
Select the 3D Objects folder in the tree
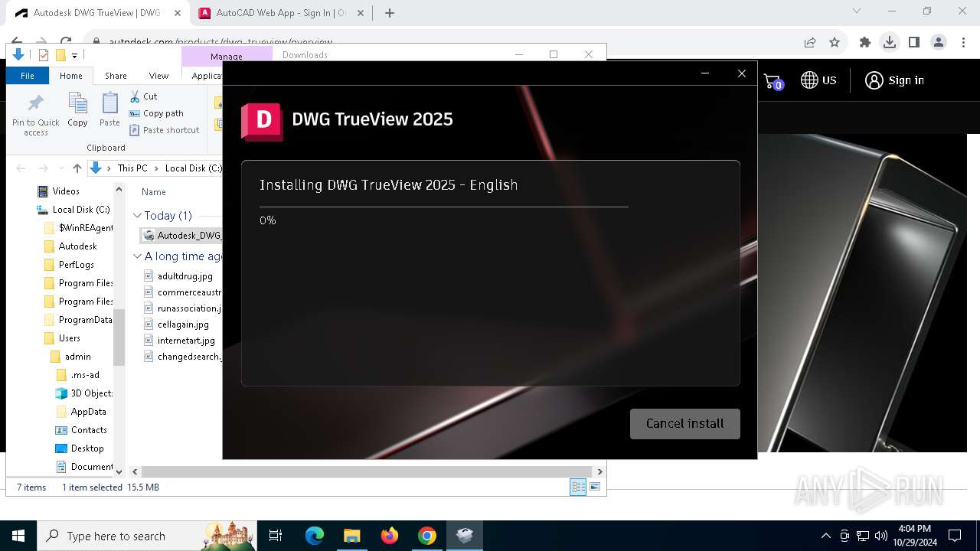(x=91, y=393)
